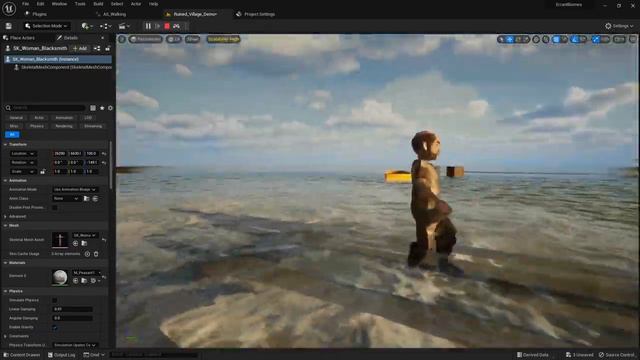Screen dimensions: 640x360
Task: Open the Blueprints toolbar dropdown
Action: pyautogui.click(x=106, y=26)
